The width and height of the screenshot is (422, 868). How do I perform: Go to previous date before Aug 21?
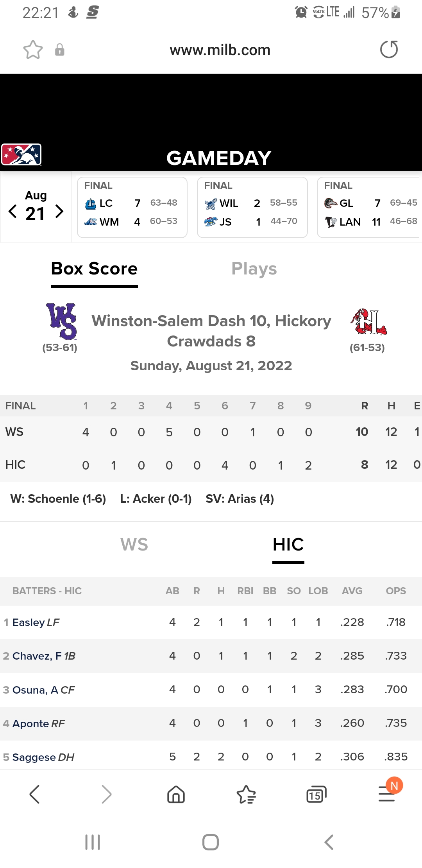click(13, 212)
